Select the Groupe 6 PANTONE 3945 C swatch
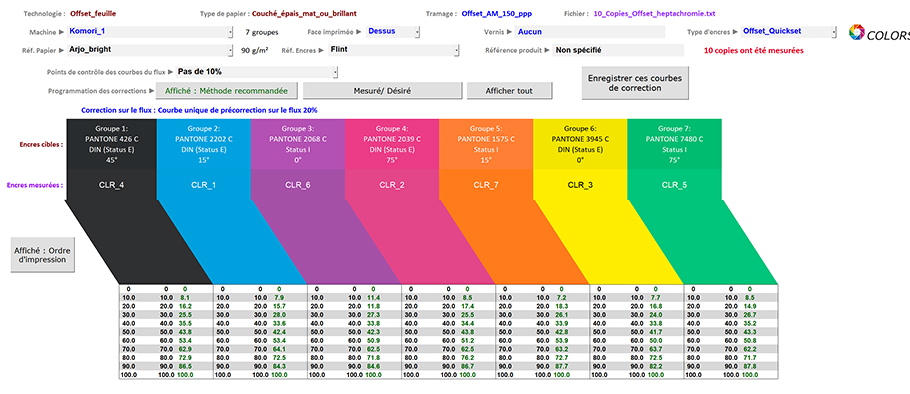Viewport: 910px width, 394px height. click(580, 144)
